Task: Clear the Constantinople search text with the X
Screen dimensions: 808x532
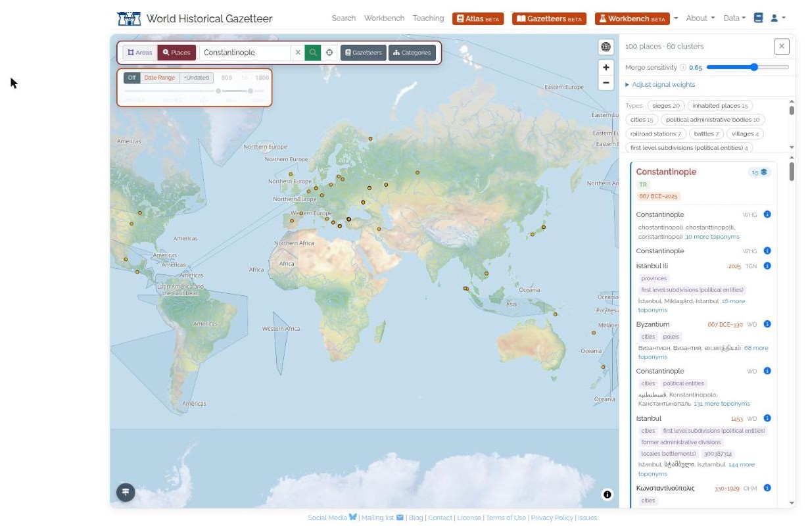Action: click(298, 53)
